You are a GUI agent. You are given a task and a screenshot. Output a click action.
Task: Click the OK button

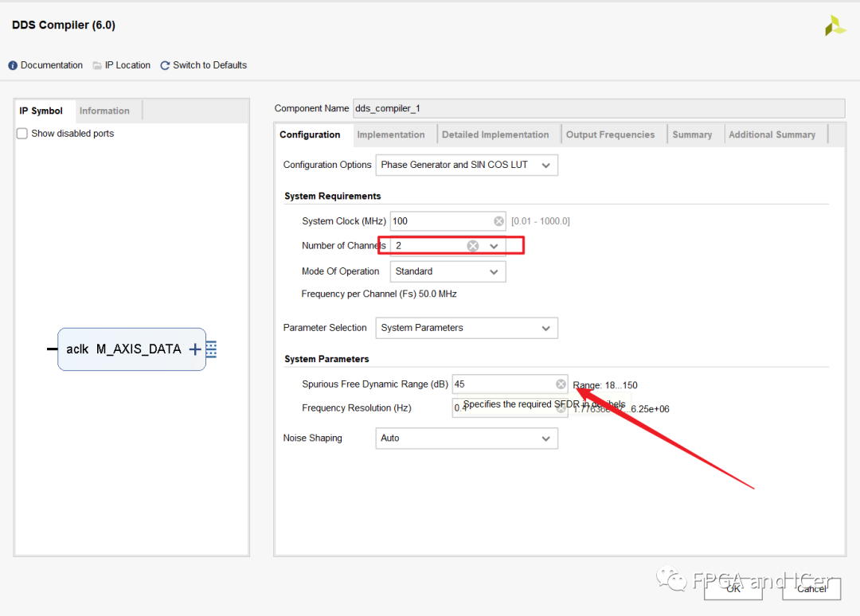click(x=733, y=589)
